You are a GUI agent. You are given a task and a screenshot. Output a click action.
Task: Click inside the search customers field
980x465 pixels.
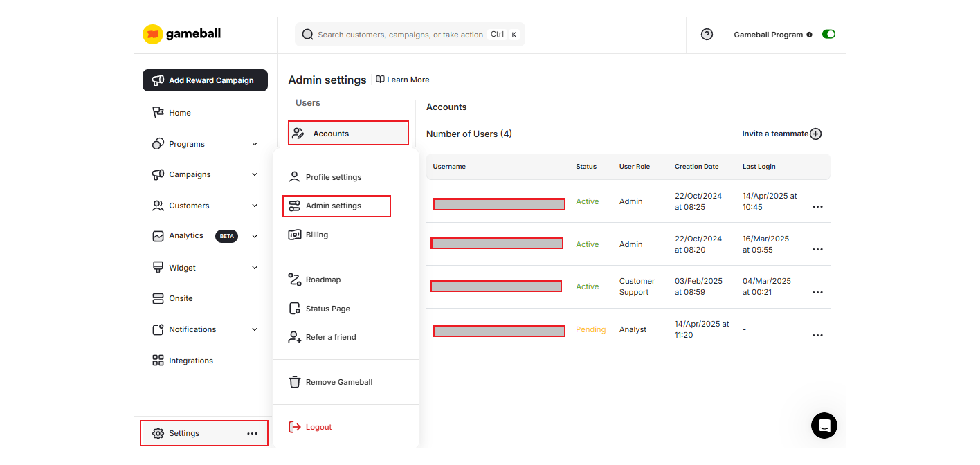[x=410, y=34]
